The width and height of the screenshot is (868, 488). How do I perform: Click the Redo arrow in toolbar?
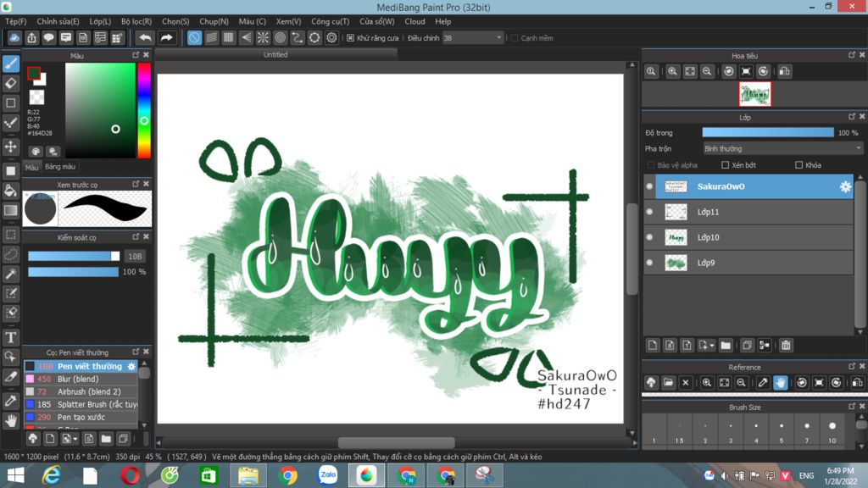pos(166,37)
